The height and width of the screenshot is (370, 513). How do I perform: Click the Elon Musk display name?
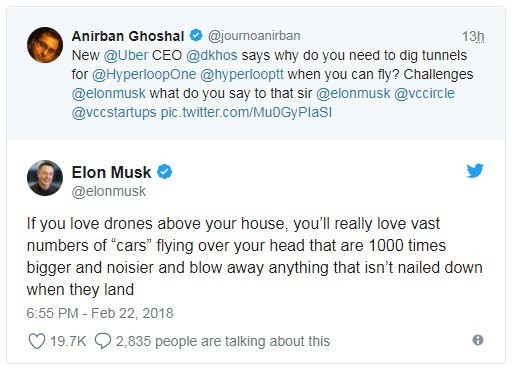[x=111, y=172]
